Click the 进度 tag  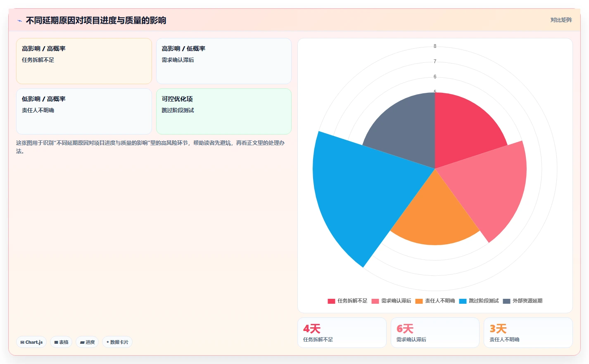click(87, 342)
